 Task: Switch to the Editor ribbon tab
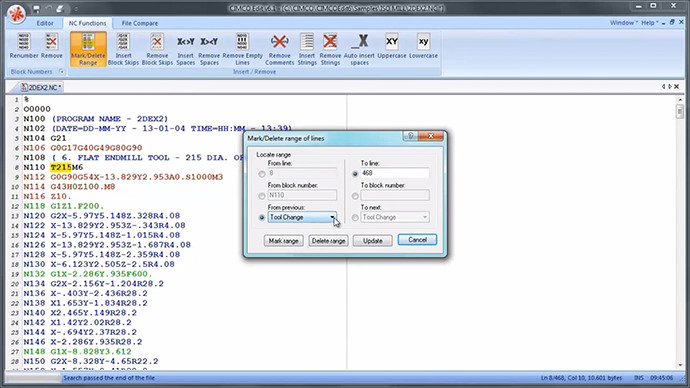[x=45, y=23]
